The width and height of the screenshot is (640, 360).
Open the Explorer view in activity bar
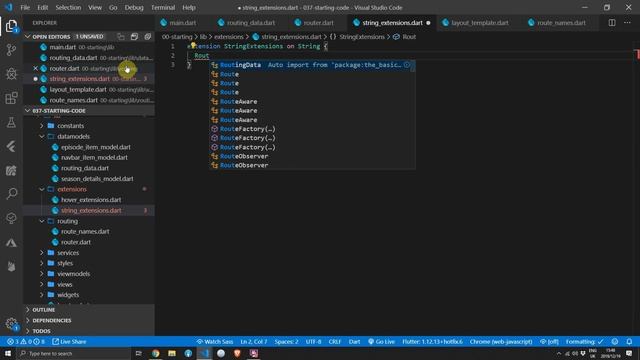coord(11,26)
